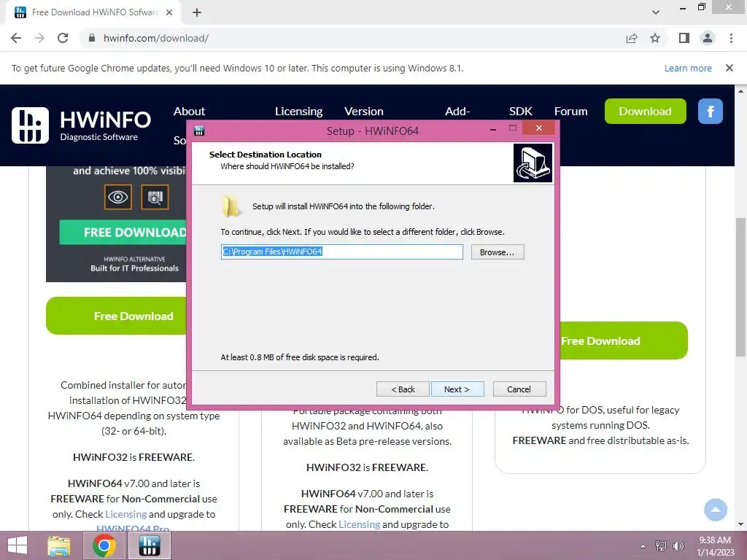Click the network tray icon

[661, 546]
